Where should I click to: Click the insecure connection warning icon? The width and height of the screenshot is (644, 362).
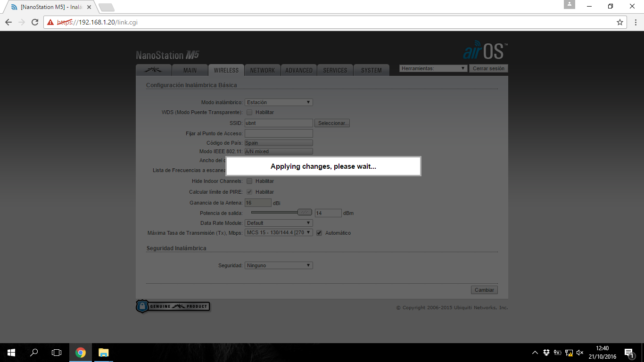(x=50, y=22)
